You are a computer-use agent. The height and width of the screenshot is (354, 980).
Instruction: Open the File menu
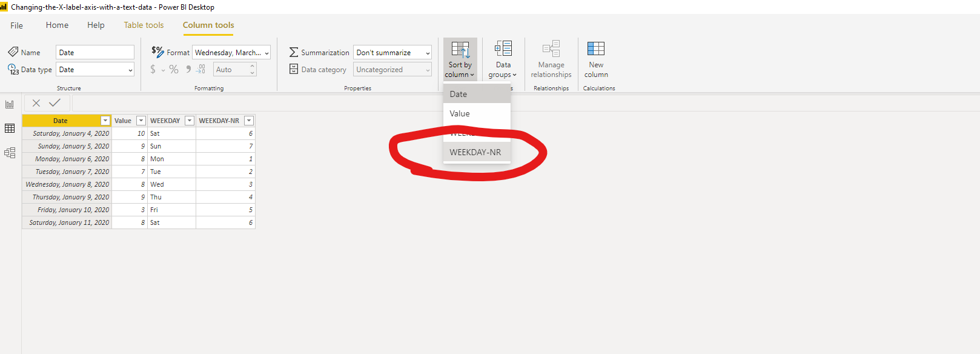17,25
